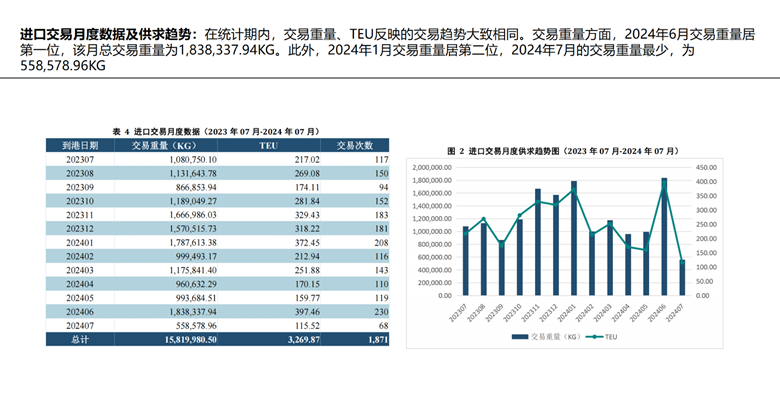780x399 pixels.
Task: Click the 202407 shortest bar
Action: [682, 278]
